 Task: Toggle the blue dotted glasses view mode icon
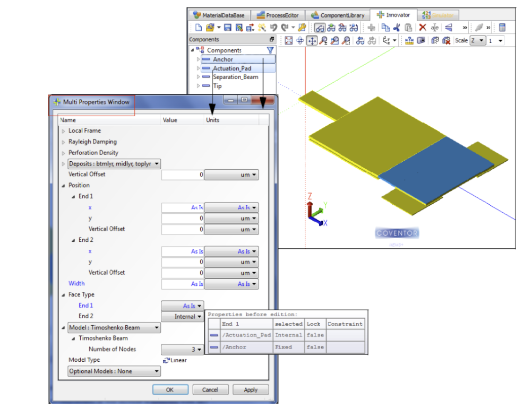(x=354, y=28)
